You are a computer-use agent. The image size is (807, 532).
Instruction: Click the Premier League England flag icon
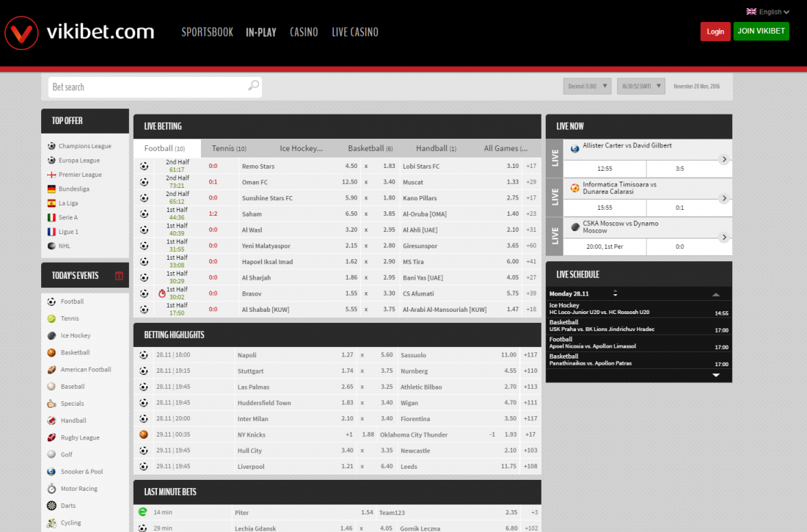pyautogui.click(x=51, y=175)
